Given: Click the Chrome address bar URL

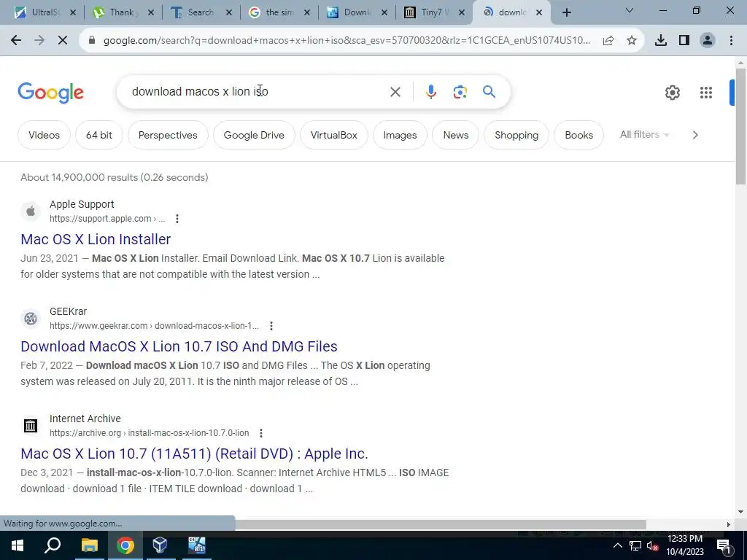Looking at the screenshot, I should (x=347, y=41).
